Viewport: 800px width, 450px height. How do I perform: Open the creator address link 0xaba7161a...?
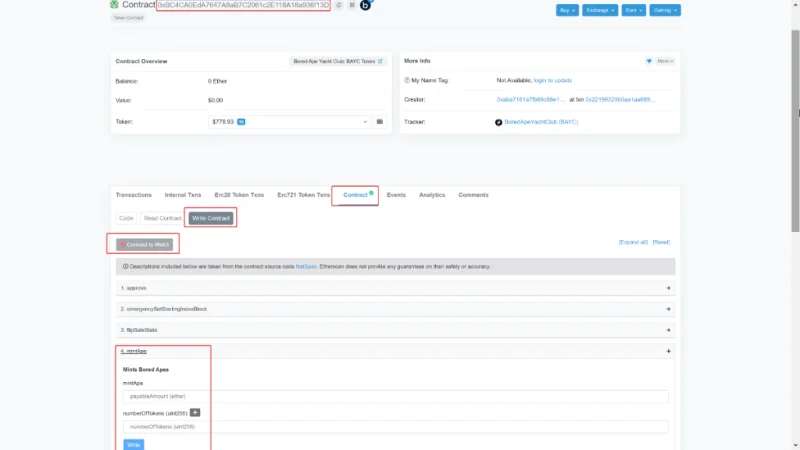[x=531, y=99]
